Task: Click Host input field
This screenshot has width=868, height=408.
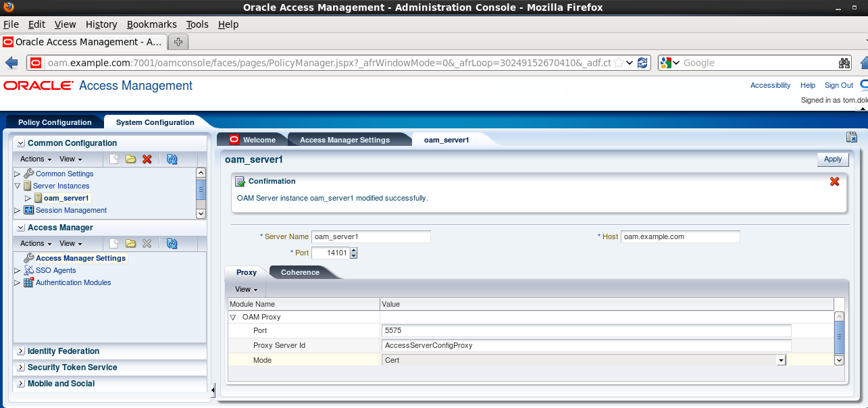Action: point(680,237)
